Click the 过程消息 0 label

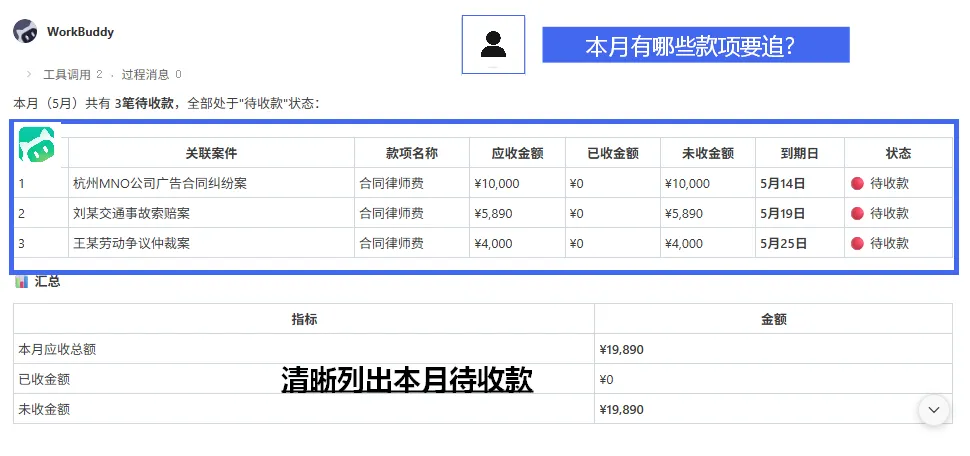[x=152, y=74]
